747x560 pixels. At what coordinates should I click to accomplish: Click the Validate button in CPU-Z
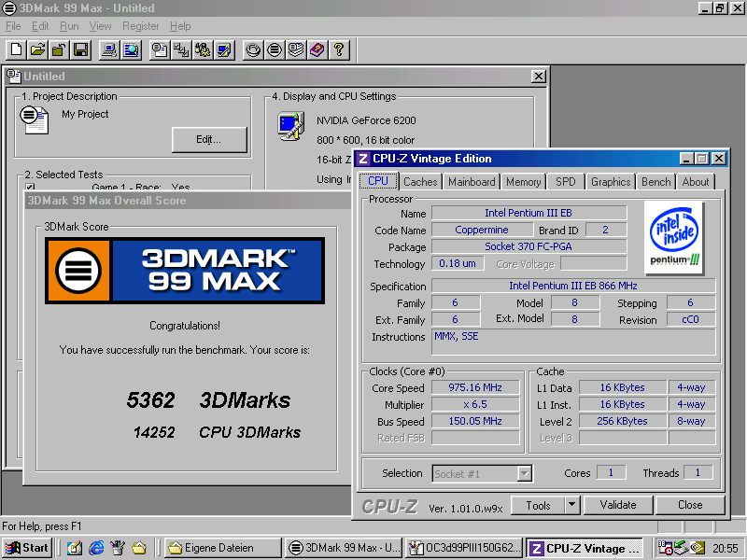pos(618,505)
